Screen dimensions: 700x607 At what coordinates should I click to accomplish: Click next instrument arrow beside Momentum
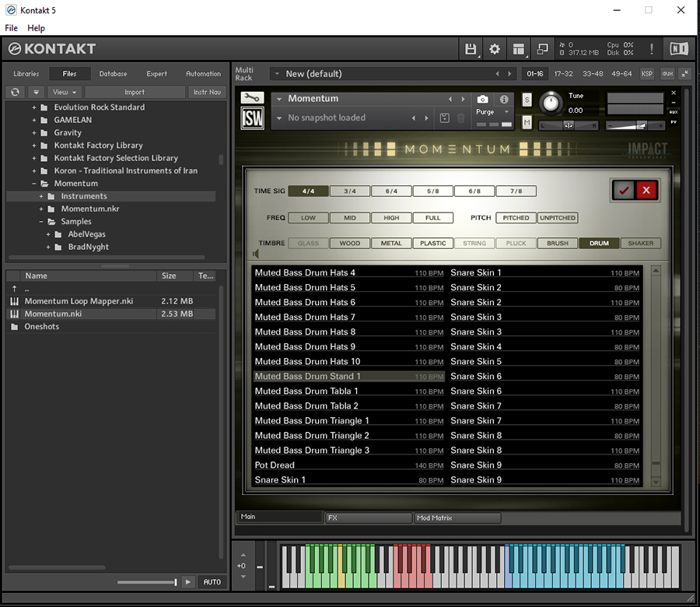pyautogui.click(x=464, y=99)
